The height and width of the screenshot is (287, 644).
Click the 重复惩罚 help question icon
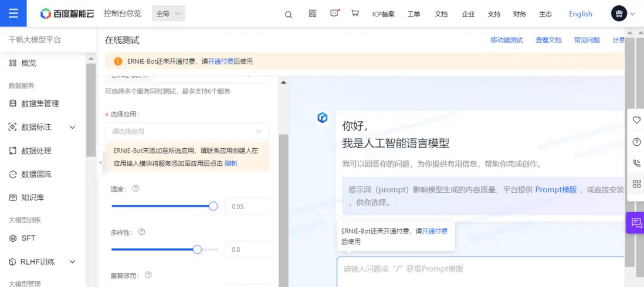[148, 275]
